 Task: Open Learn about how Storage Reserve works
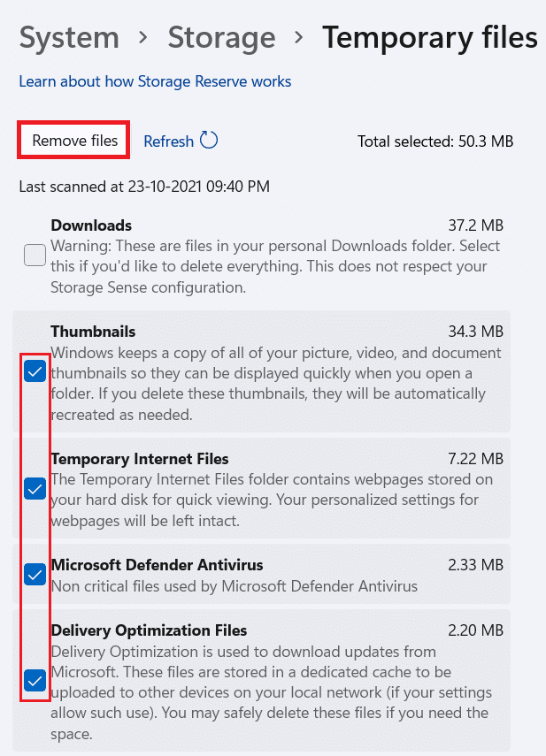tap(155, 81)
